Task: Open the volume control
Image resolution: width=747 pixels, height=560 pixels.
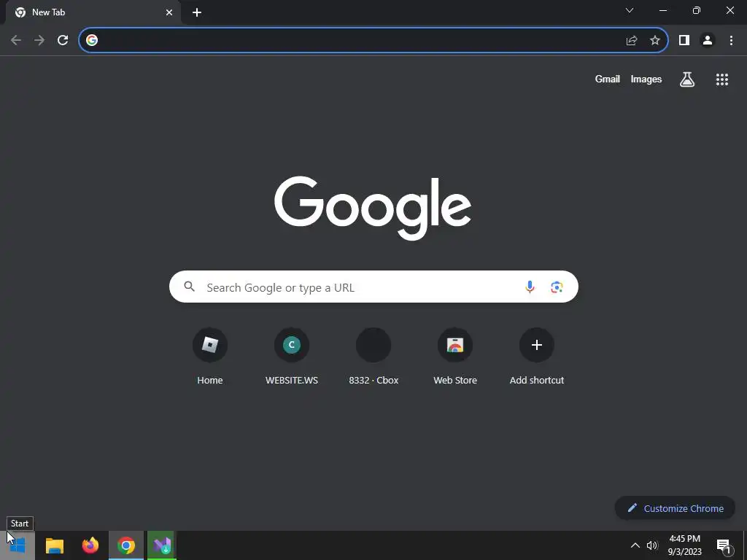Action: pyautogui.click(x=652, y=545)
